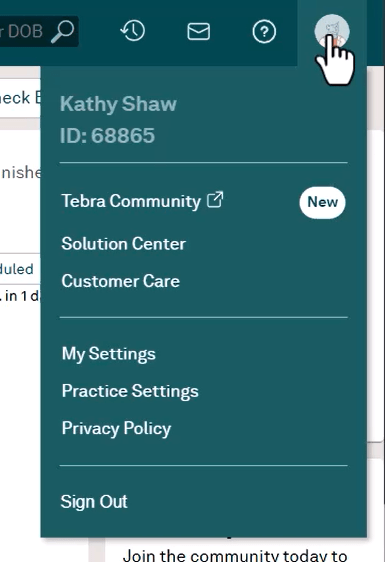Click the magnifying glass search icon
This screenshot has width=385, height=562.
(62, 32)
